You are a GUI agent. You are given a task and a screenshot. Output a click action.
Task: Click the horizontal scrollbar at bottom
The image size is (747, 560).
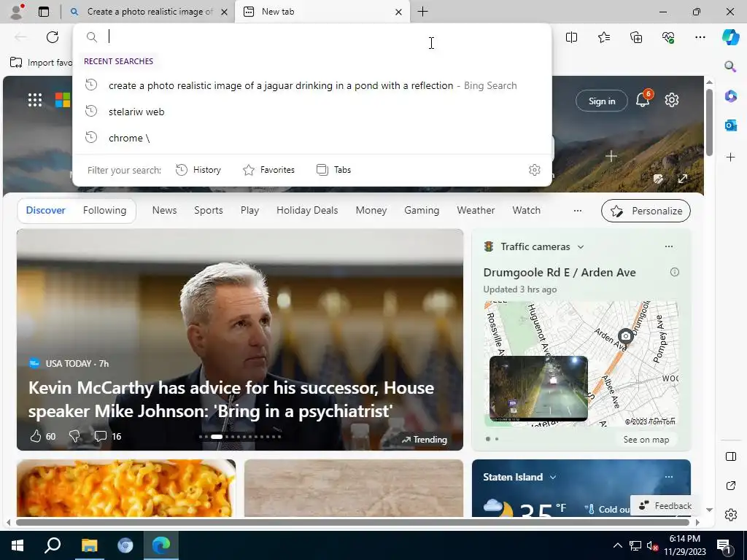(x=352, y=522)
